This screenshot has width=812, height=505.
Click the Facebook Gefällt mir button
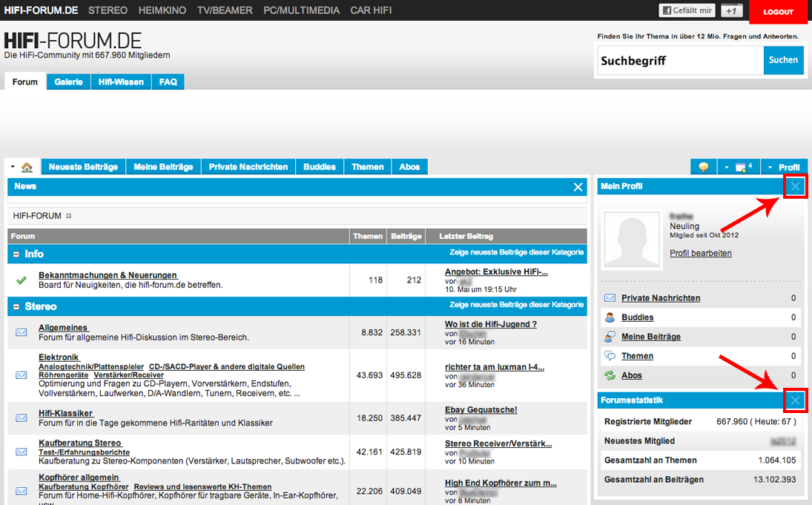pos(687,11)
